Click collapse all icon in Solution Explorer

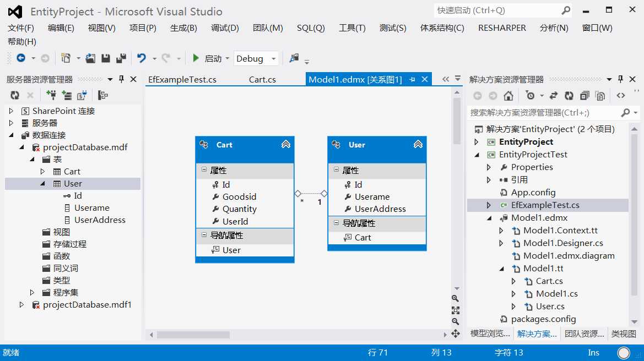585,96
